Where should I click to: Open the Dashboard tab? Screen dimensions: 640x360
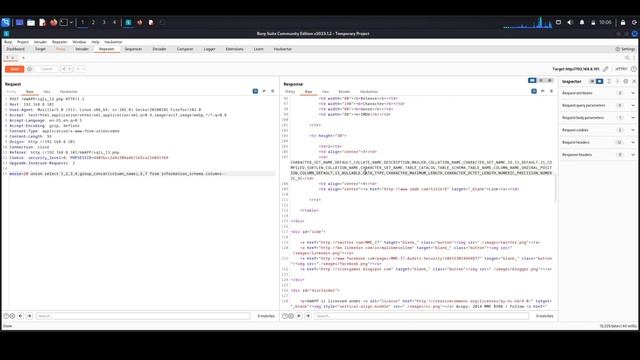click(x=16, y=49)
